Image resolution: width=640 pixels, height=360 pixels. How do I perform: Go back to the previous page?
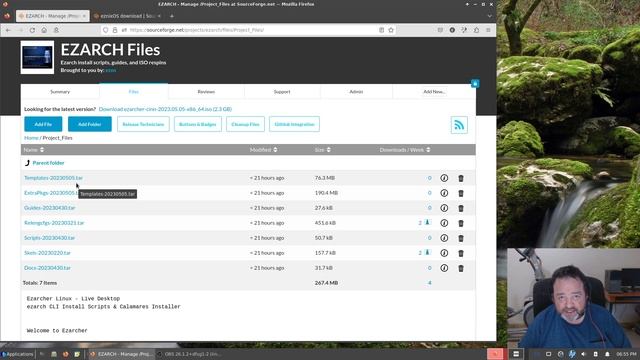point(8,30)
